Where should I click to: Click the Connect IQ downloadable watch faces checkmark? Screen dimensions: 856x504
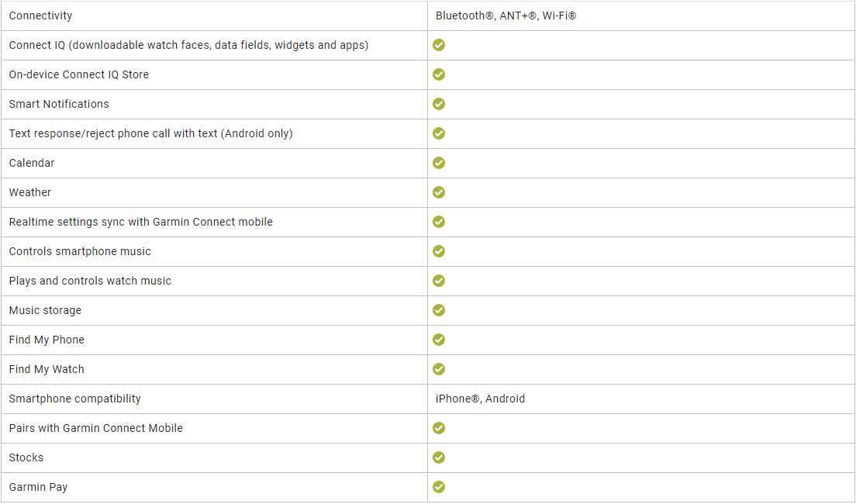click(x=438, y=45)
